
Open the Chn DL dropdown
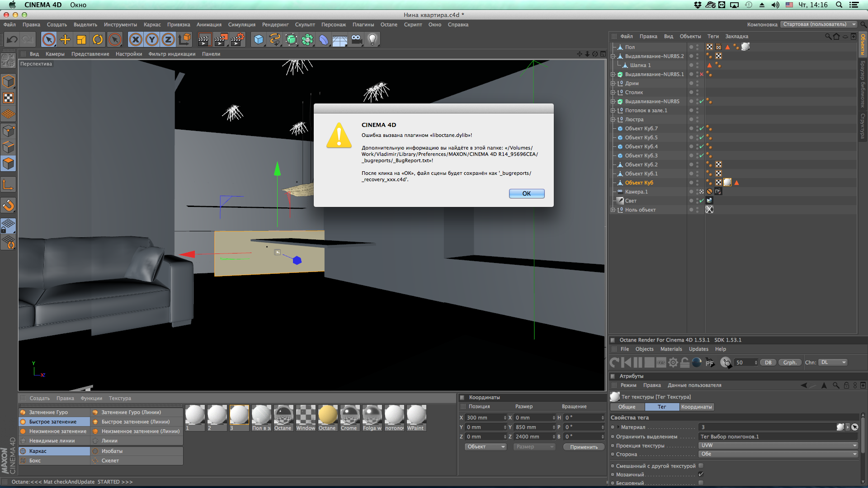tap(833, 362)
